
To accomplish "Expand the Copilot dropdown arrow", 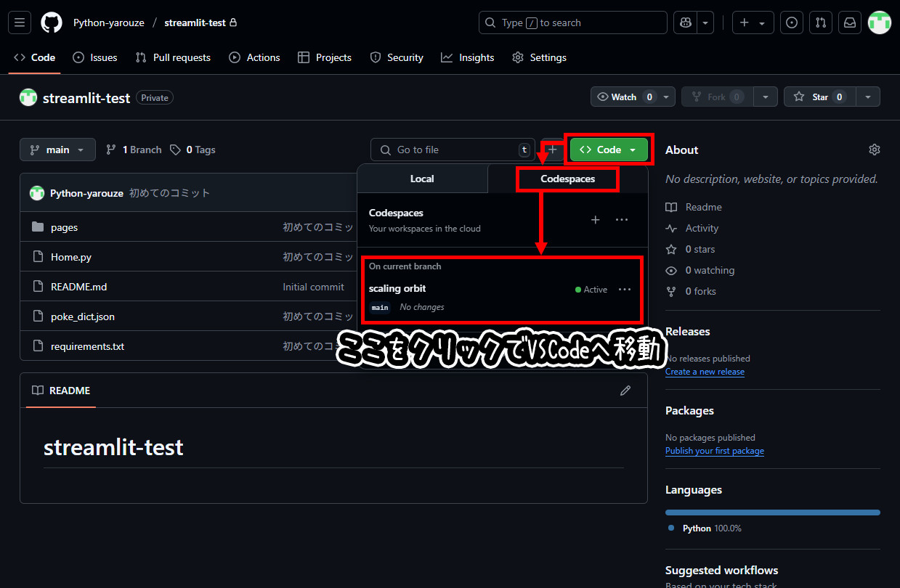I will (x=705, y=23).
